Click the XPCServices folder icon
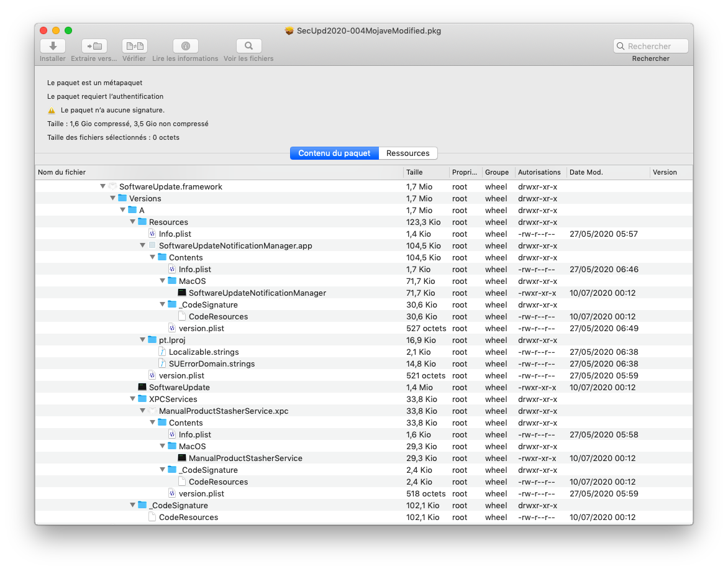Image resolution: width=728 pixels, height=571 pixels. (142, 399)
